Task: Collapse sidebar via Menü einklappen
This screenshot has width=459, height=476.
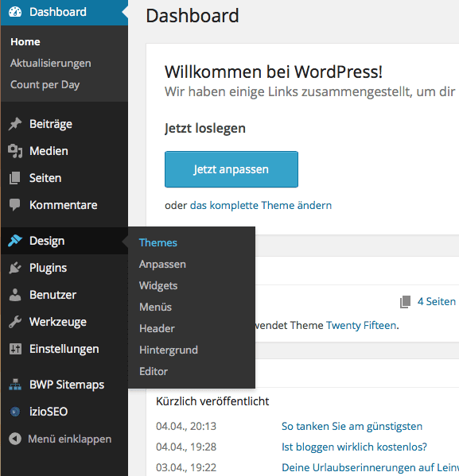Action: point(70,439)
